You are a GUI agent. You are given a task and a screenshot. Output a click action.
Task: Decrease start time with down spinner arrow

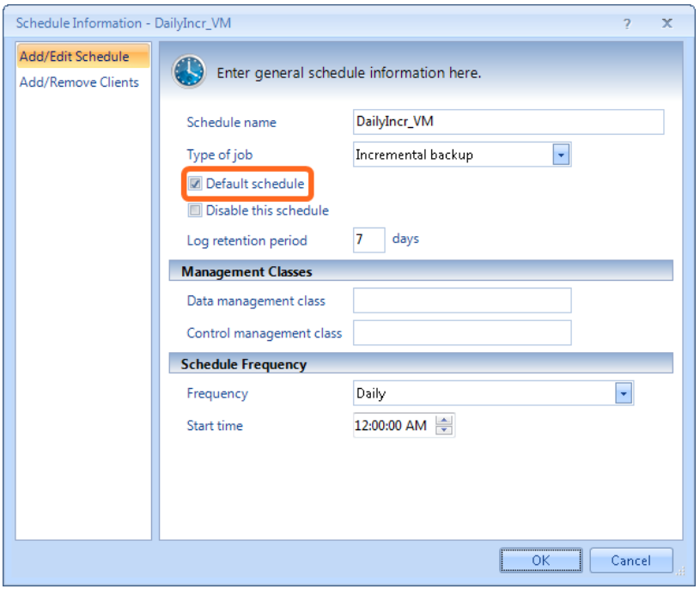click(x=444, y=429)
